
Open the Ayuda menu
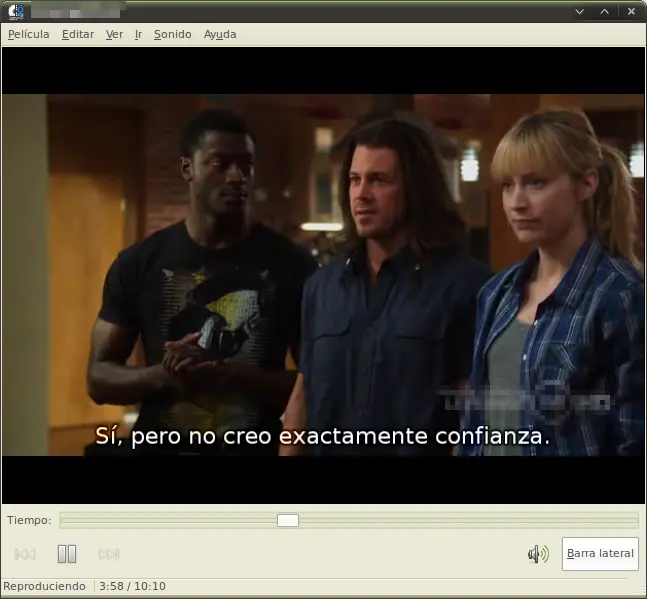pos(220,34)
